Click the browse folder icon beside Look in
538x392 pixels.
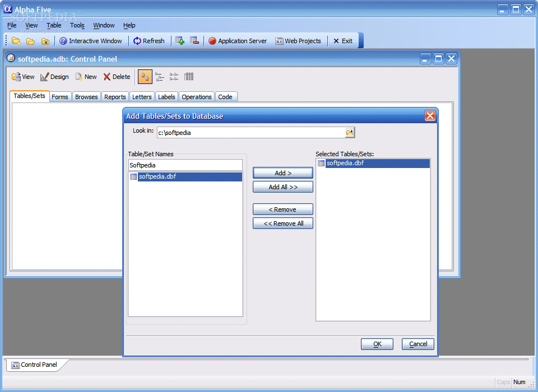coord(350,133)
